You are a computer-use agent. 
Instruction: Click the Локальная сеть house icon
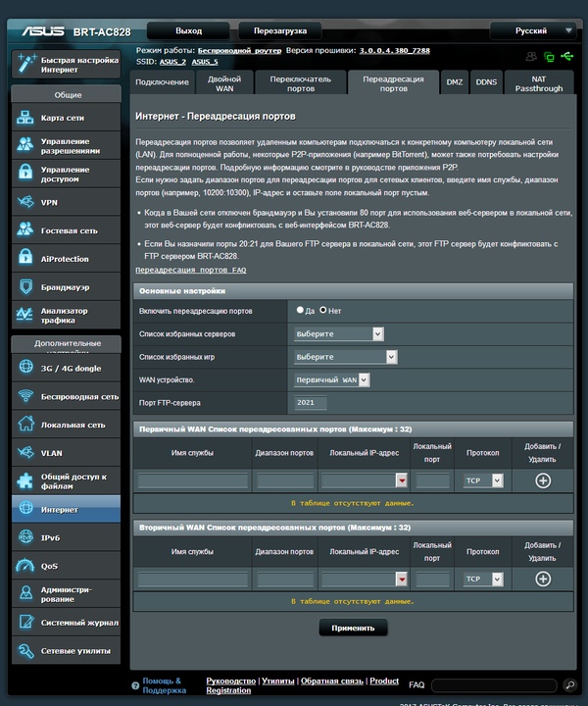tap(25, 424)
